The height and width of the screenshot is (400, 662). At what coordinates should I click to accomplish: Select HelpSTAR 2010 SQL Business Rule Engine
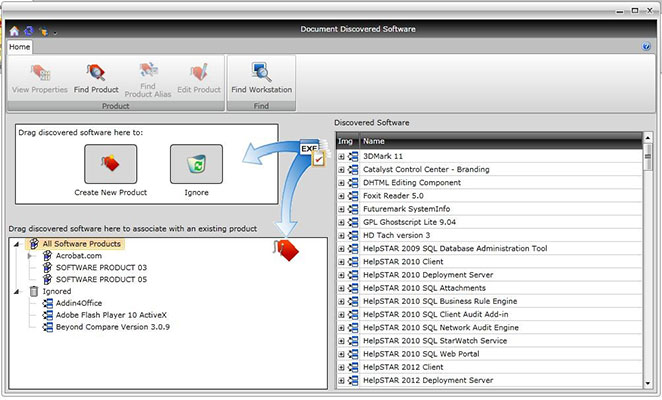coord(440,301)
